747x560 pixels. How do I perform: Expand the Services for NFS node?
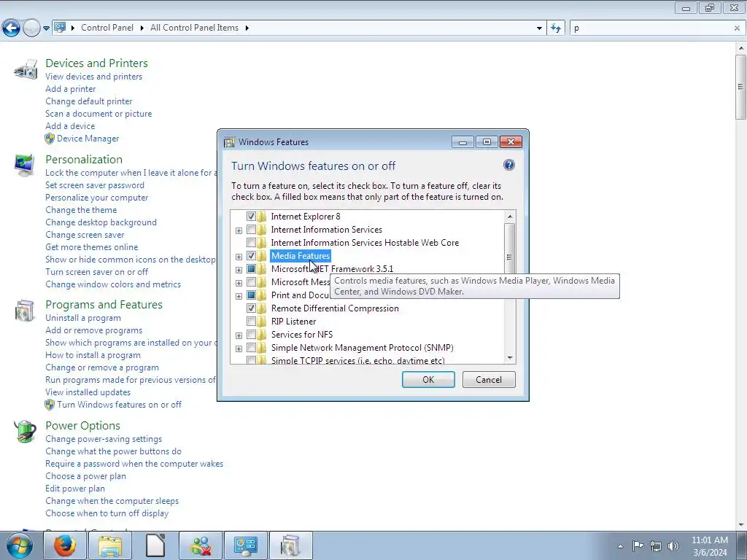(239, 335)
